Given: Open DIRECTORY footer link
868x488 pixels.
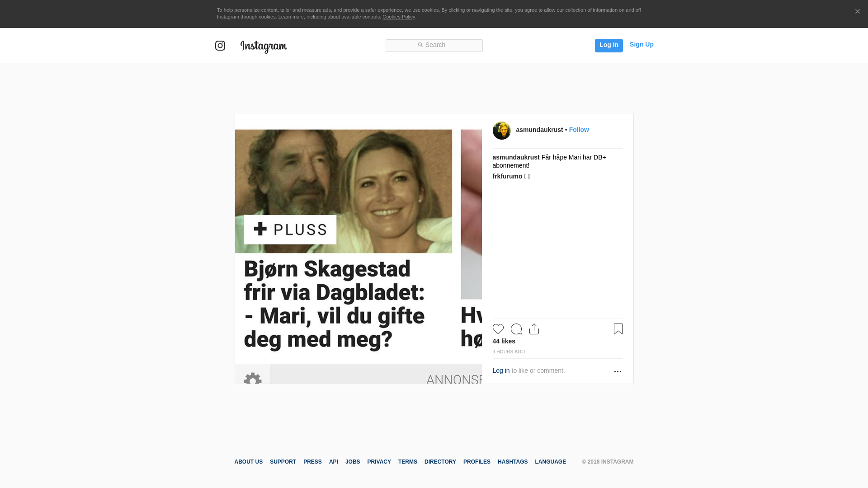Looking at the screenshot, I should pyautogui.click(x=440, y=462).
